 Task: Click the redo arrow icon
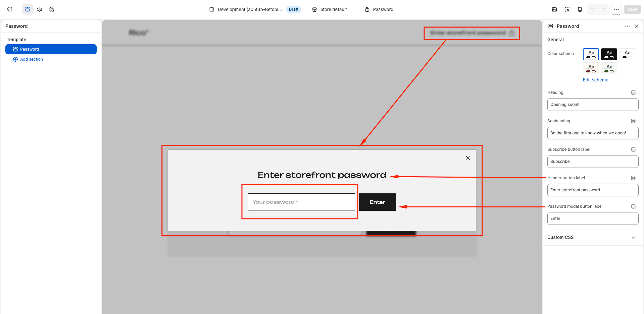click(603, 9)
